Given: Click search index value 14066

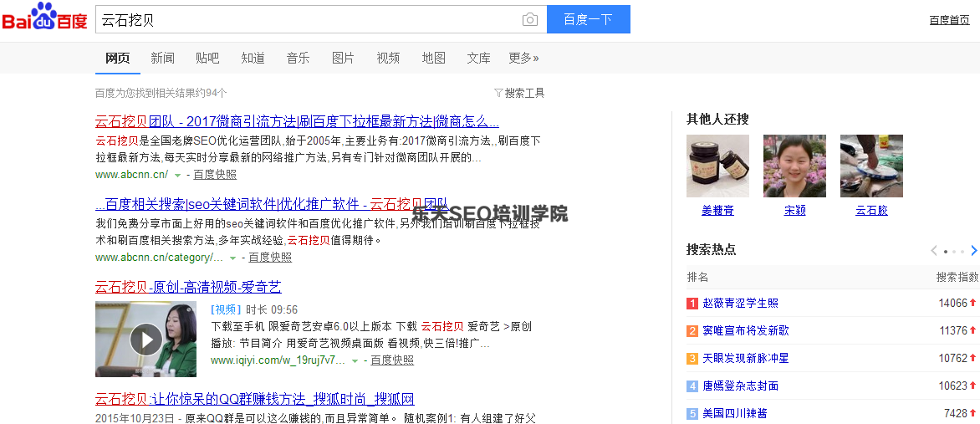Looking at the screenshot, I should [x=952, y=304].
